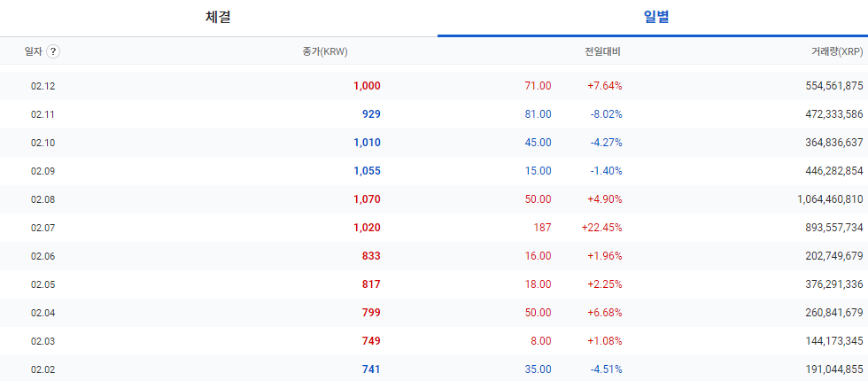The width and height of the screenshot is (868, 381).
Task: Select the 02.10 date cell
Action: pos(43,143)
